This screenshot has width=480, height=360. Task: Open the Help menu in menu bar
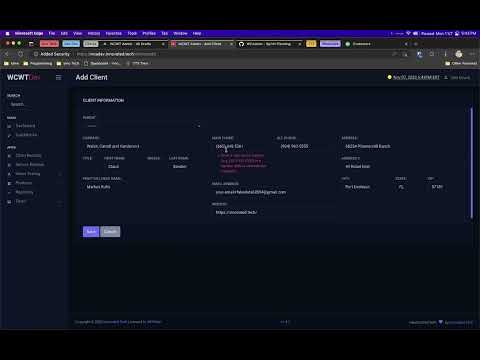(197, 33)
